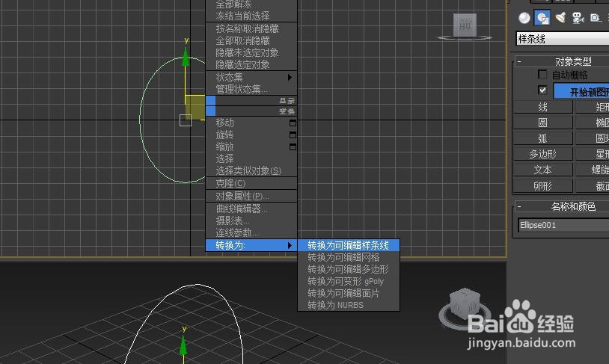Click the 线 shape button

coord(543,107)
